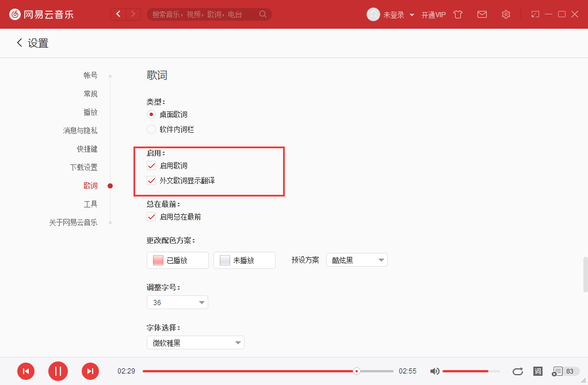The width and height of the screenshot is (588, 385).
Task: Select the 软件内词栏 radio option
Action: click(151, 129)
